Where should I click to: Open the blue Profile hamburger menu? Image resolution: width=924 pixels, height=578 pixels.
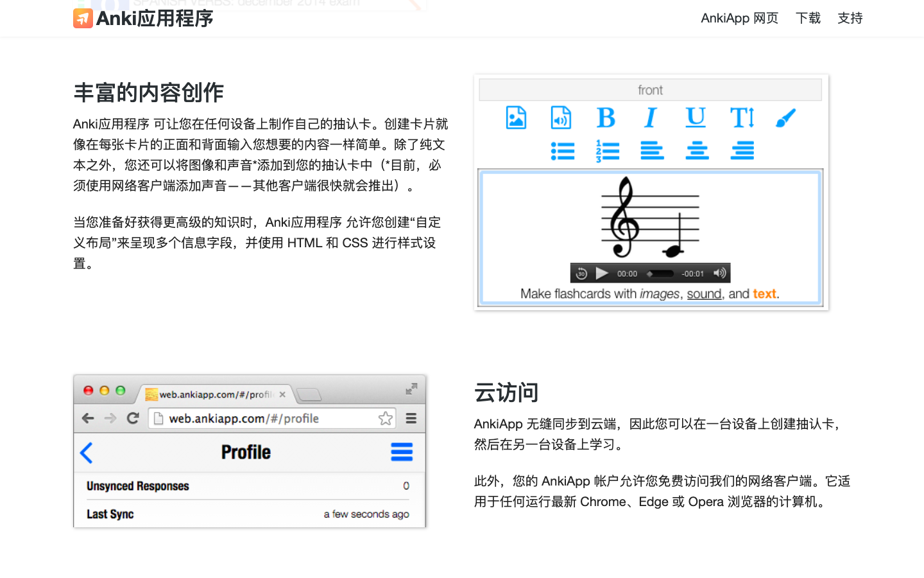(x=402, y=451)
